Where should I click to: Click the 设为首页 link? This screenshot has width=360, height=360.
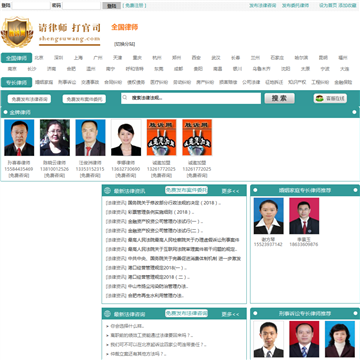pos(328,5)
